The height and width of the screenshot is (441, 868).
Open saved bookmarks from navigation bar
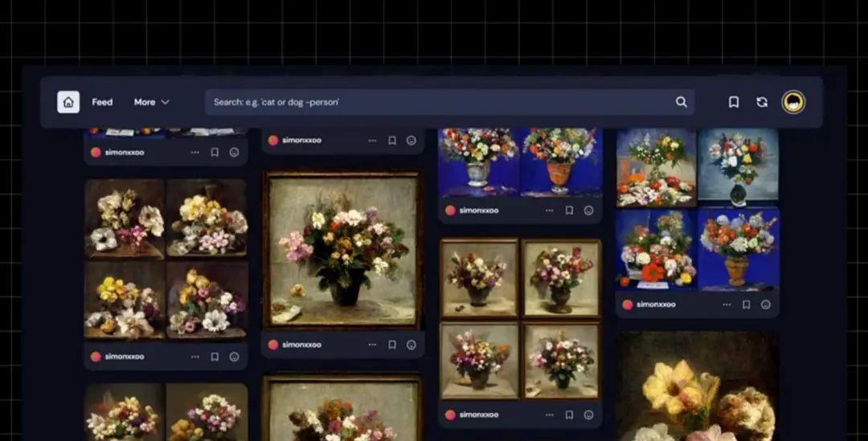734,102
